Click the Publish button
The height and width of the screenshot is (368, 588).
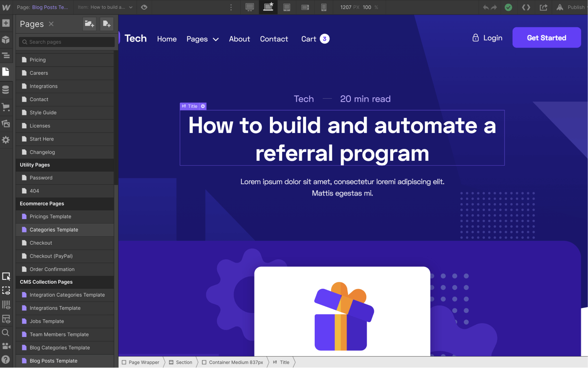point(575,7)
